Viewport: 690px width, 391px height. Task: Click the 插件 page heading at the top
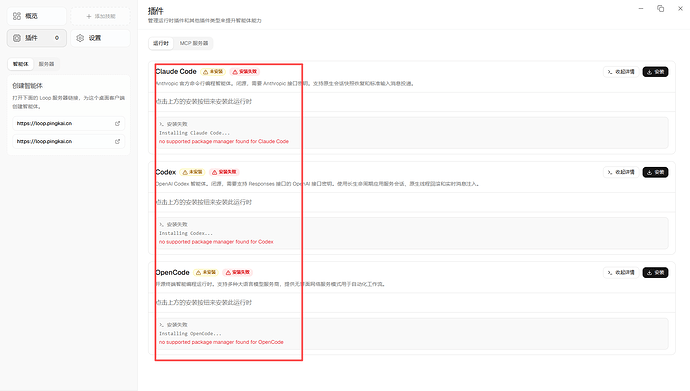click(156, 11)
